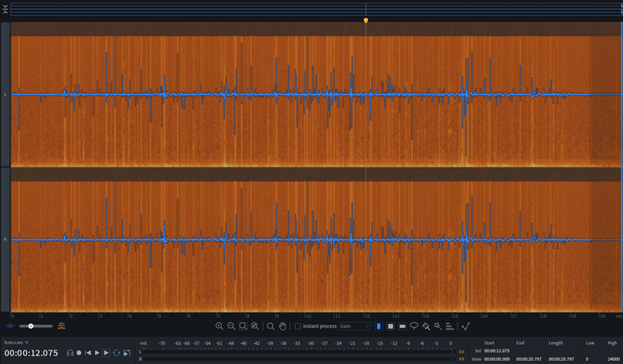Select the time-frequency selection tool

[391, 326]
